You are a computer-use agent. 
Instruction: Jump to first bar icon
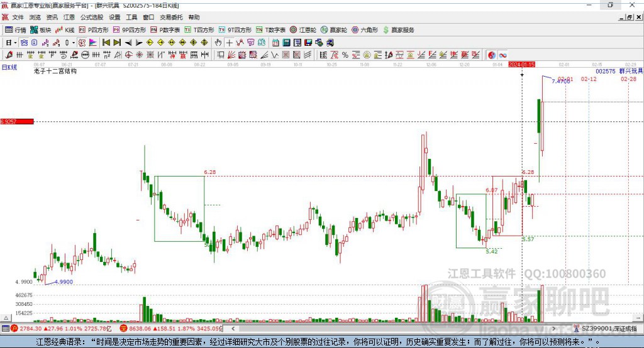pos(106,43)
